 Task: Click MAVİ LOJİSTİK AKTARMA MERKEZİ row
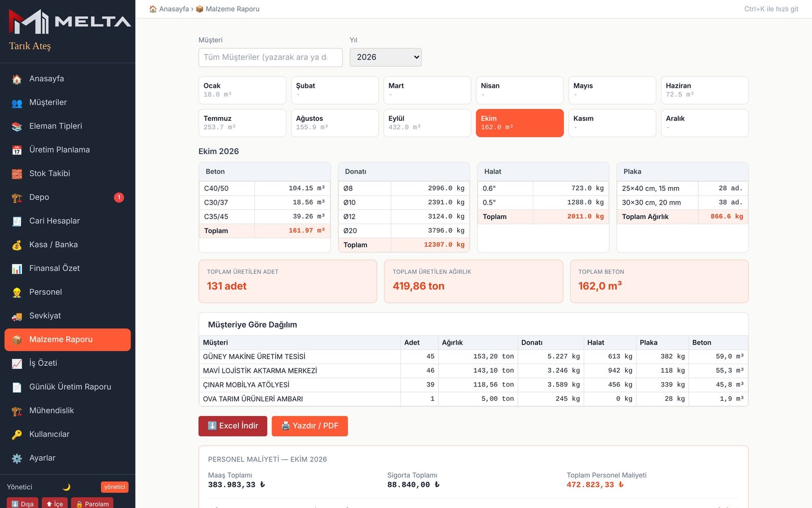tap(473, 371)
